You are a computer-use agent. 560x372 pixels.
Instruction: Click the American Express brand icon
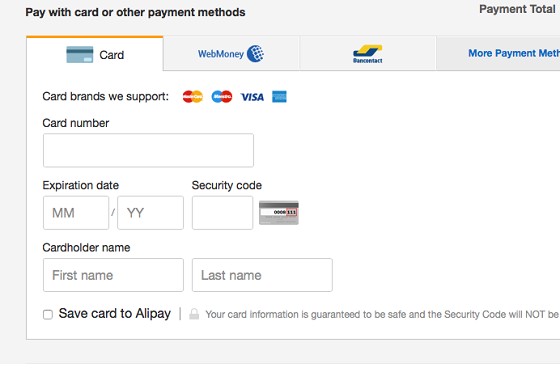coord(279,96)
